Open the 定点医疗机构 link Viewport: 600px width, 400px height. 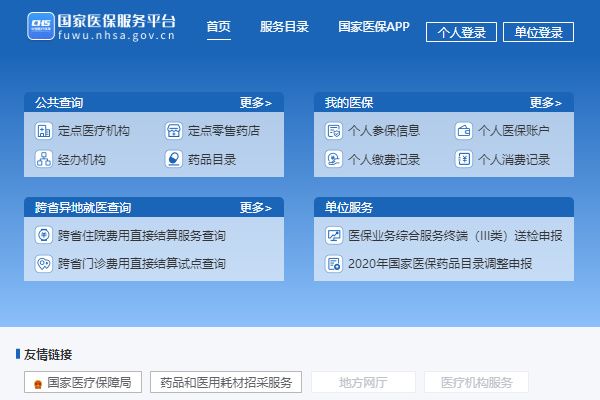94,131
